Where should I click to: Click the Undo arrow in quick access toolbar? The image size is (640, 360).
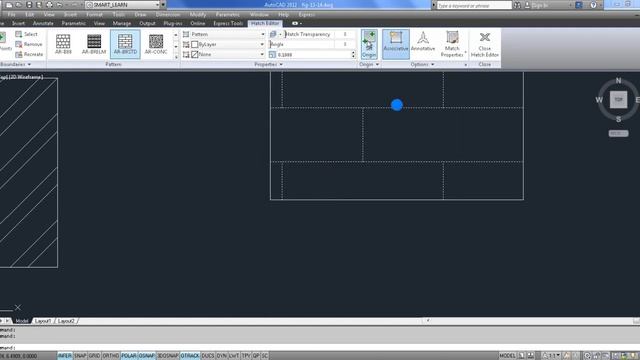pyautogui.click(x=60, y=5)
